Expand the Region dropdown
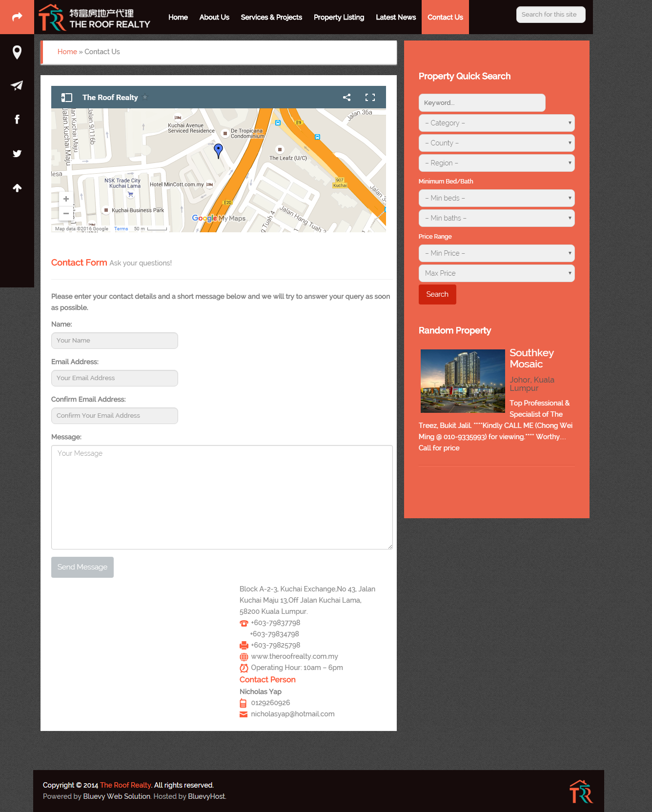The height and width of the screenshot is (812, 652). click(496, 163)
